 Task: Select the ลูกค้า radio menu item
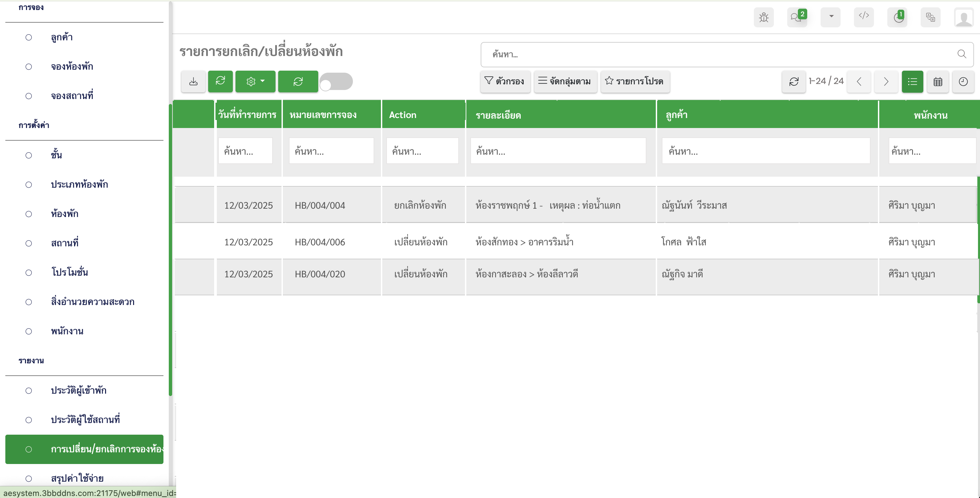tap(62, 37)
